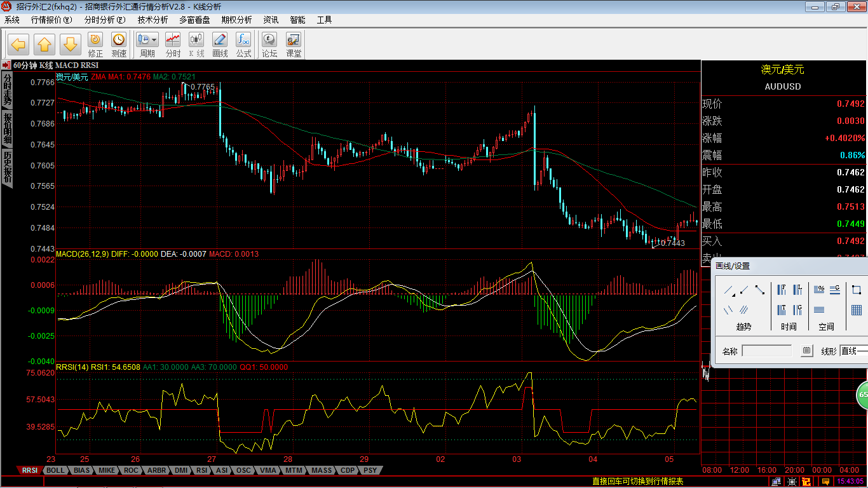Click the network computers status bar icon
Viewport: 868px width, 488px height.
coord(776,482)
